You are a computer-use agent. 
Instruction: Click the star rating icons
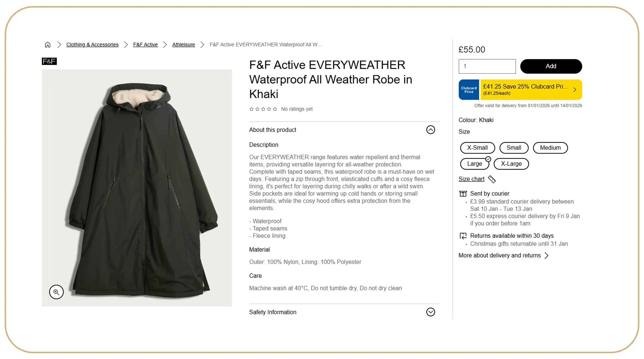pyautogui.click(x=263, y=109)
